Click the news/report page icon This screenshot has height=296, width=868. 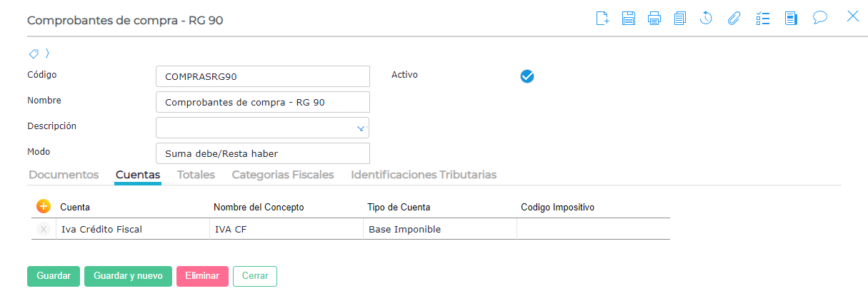pyautogui.click(x=791, y=19)
